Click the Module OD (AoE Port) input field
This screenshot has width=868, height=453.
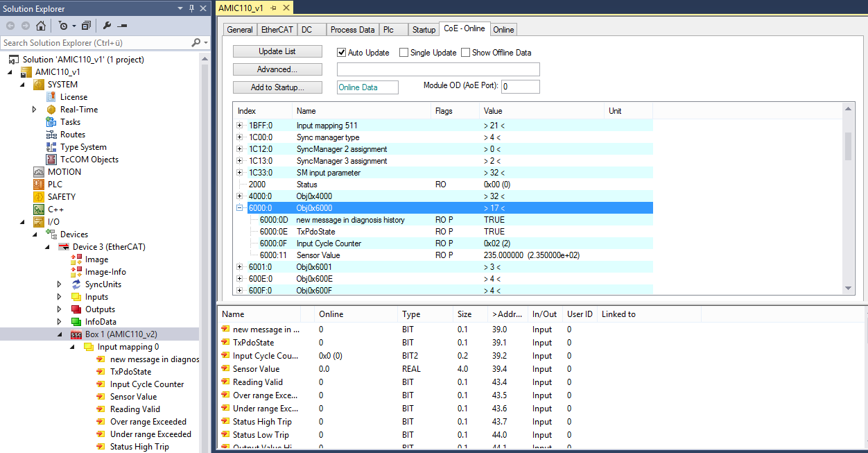pos(520,87)
